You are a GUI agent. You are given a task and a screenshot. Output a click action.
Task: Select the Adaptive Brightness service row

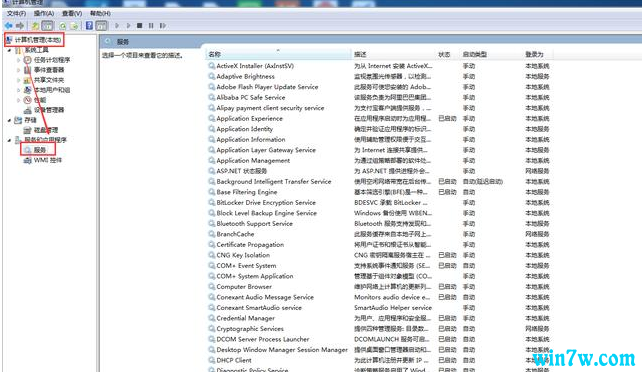(x=379, y=76)
